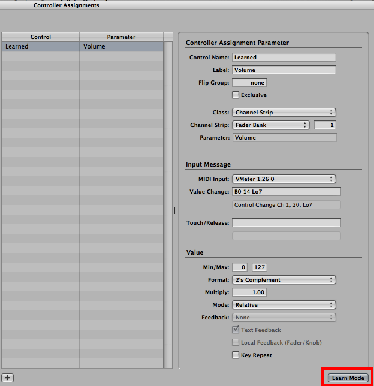The height and width of the screenshot is (386, 374).
Task: Click the Control column header
Action: coord(40,37)
